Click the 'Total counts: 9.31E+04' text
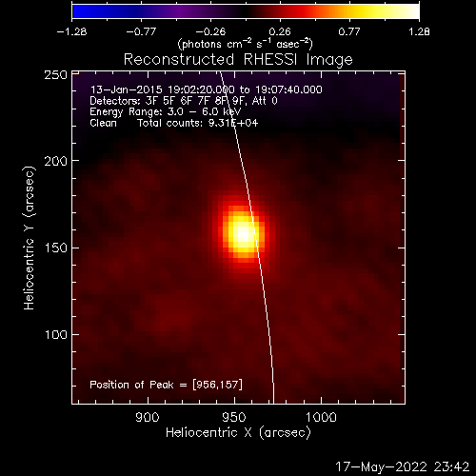The height and width of the screenshot is (476, 476). click(197, 123)
